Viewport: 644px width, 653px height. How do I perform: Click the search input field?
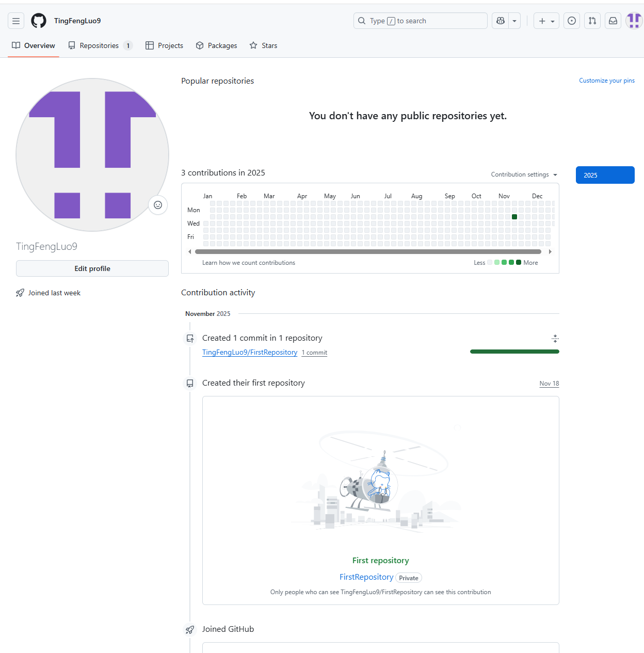pos(421,21)
